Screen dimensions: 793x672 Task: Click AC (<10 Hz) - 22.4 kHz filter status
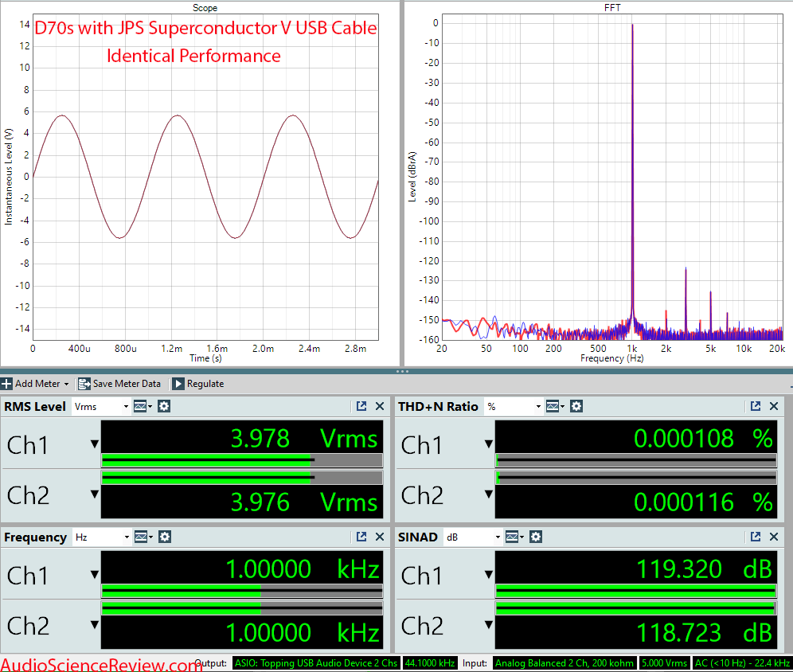point(742,663)
